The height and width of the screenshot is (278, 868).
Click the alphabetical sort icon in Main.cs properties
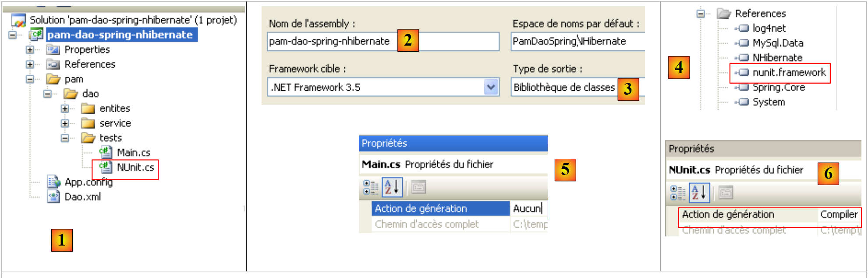[392, 187]
